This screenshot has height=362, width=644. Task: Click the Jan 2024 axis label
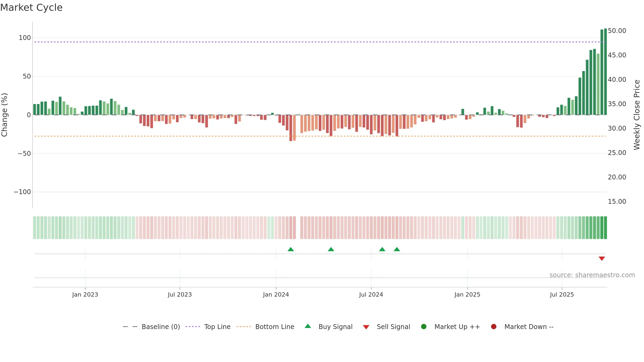click(276, 294)
